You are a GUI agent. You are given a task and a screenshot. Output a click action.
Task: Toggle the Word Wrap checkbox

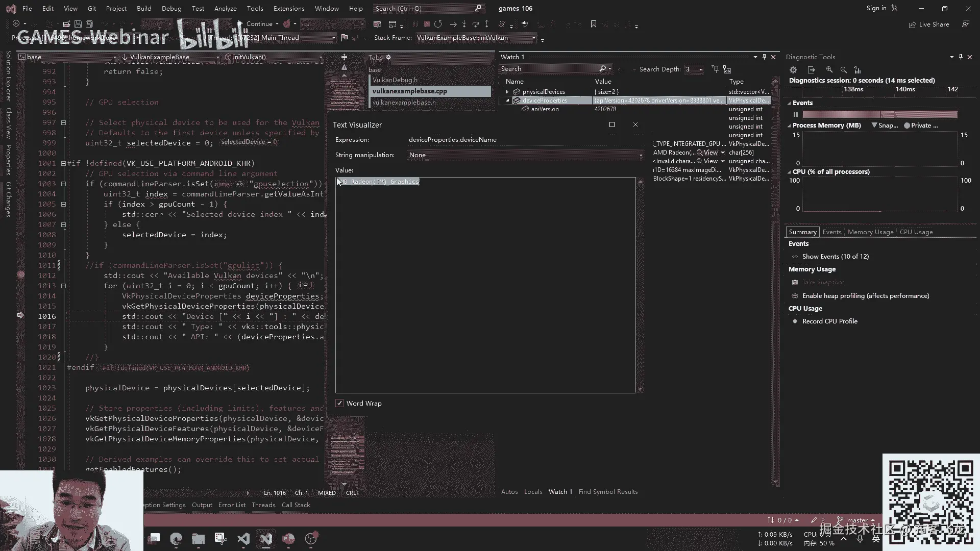click(x=339, y=403)
